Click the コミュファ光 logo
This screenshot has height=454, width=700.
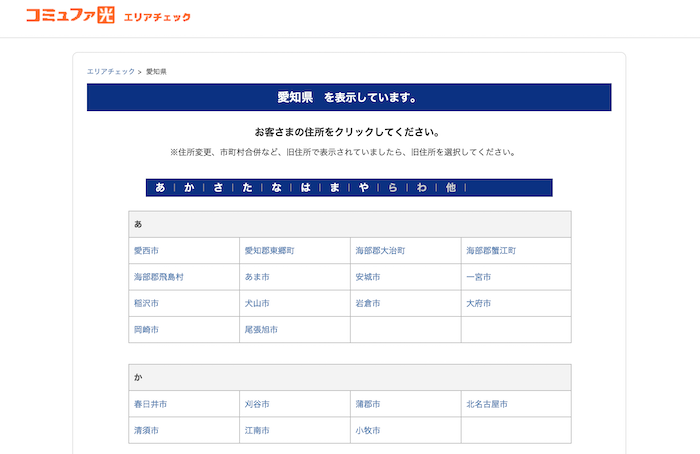[70, 15]
